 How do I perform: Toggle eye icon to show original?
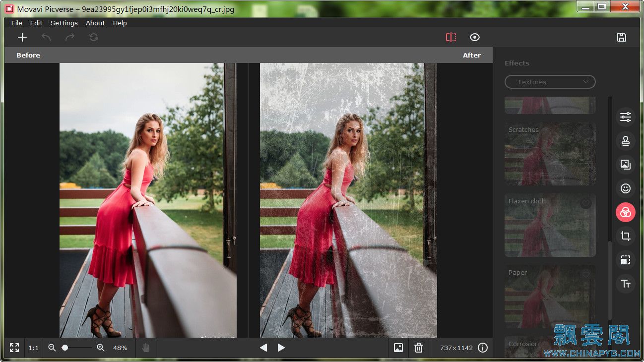[x=475, y=37]
